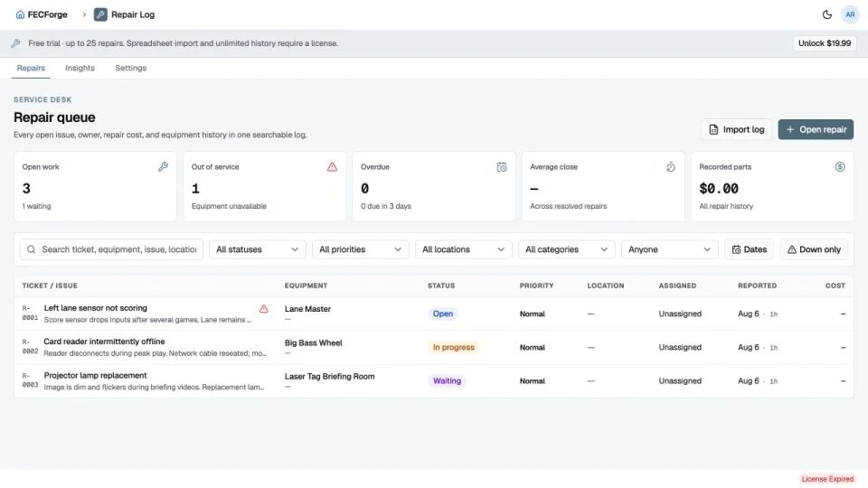Click the Average close summary card
868x488 pixels.
click(x=603, y=186)
